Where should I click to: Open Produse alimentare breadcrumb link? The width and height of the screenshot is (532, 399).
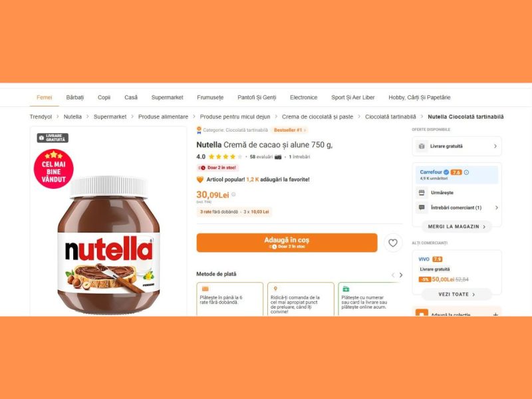163,117
